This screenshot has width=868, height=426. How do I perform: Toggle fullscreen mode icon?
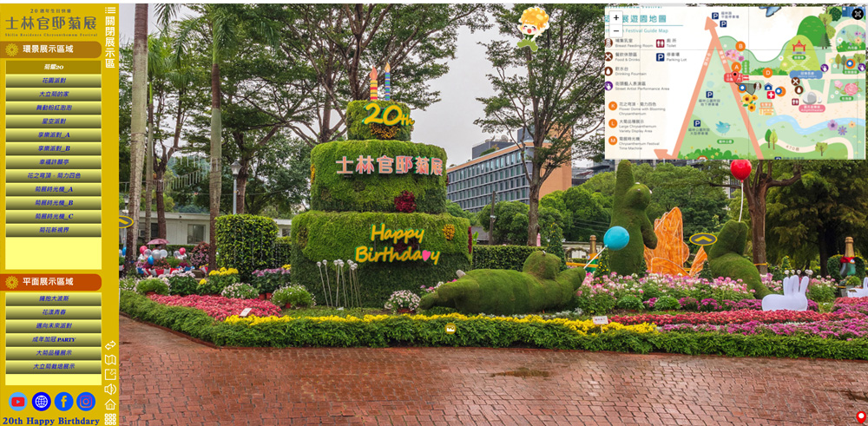point(110,375)
